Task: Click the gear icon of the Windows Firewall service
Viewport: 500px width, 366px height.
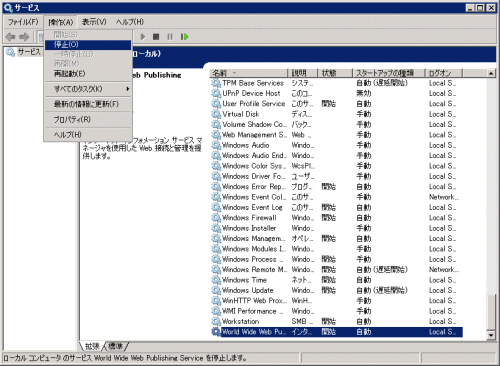Action: coord(216,218)
